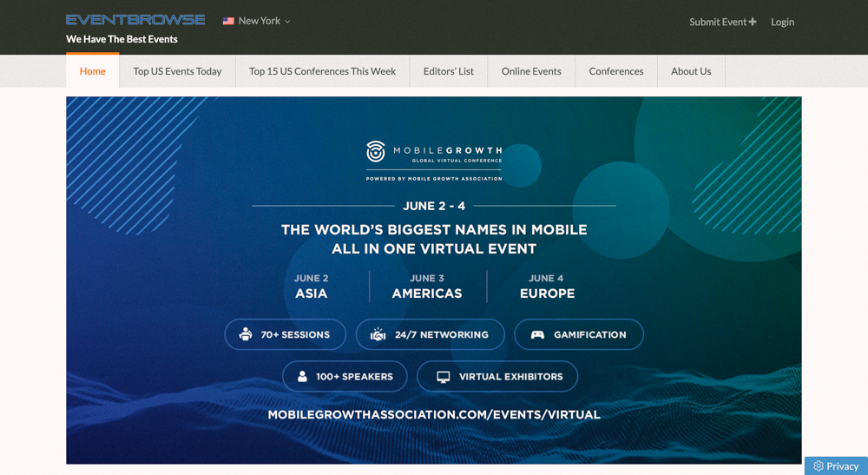Click the 70+ Sessions presenter icon
This screenshot has height=475, width=868.
(246, 333)
